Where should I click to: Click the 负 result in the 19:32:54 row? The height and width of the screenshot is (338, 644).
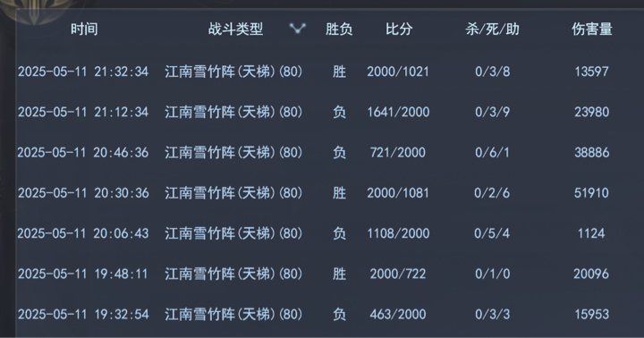(339, 314)
